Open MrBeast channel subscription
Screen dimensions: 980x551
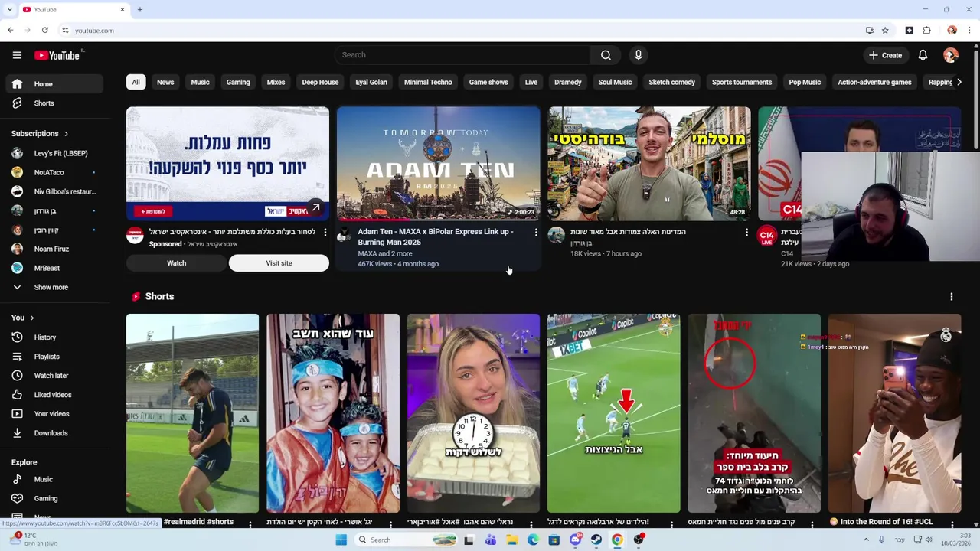click(54, 269)
